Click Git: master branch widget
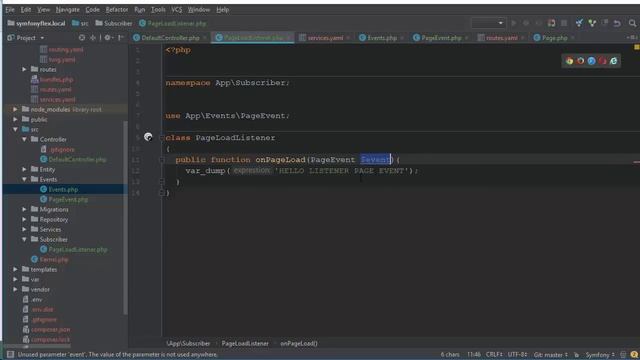The width and height of the screenshot is (640, 360). pos(551,354)
